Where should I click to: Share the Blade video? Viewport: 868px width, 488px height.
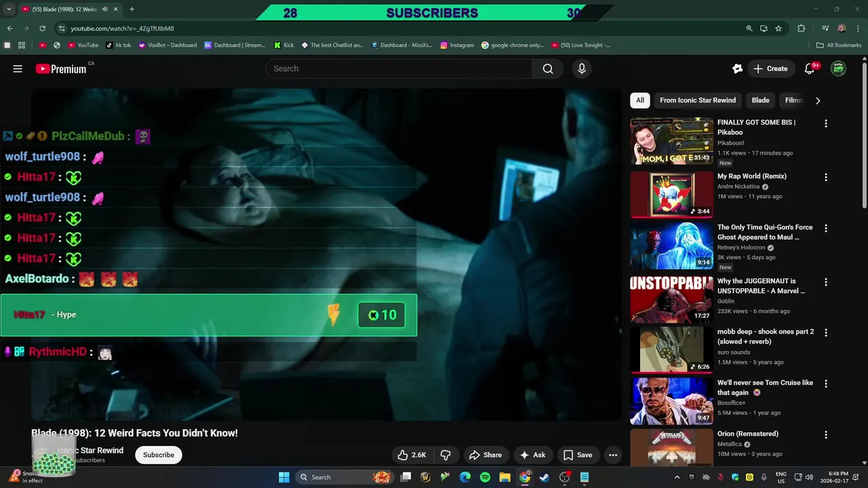[486, 455]
